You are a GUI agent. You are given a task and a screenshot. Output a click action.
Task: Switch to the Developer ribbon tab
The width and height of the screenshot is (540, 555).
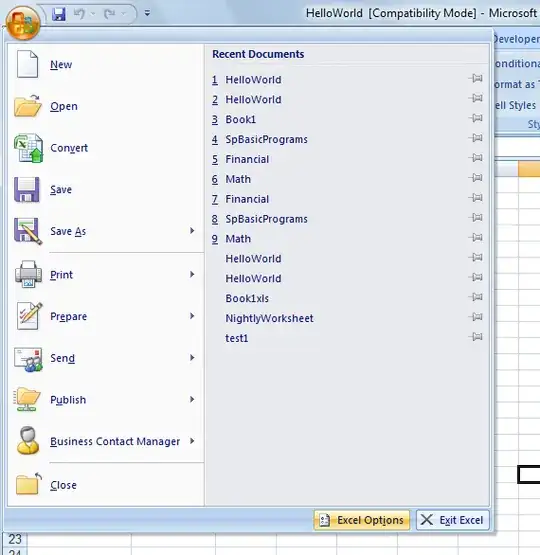516,39
